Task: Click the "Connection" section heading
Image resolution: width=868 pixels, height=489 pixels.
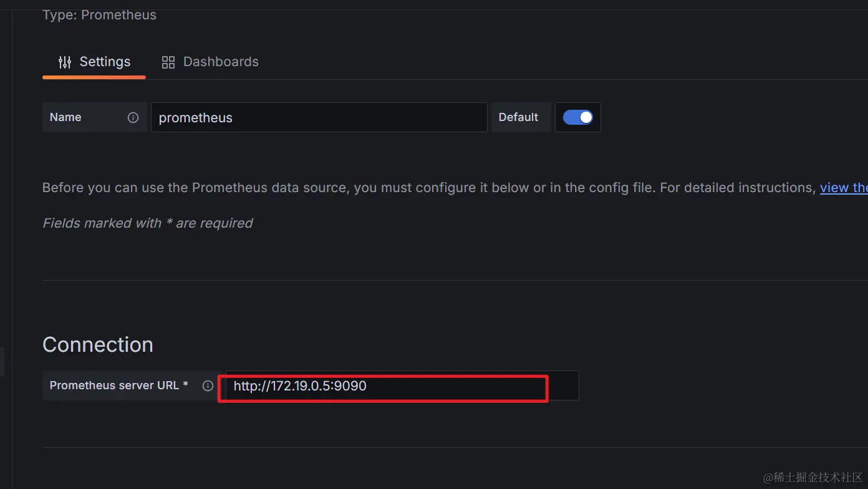Action: click(98, 345)
